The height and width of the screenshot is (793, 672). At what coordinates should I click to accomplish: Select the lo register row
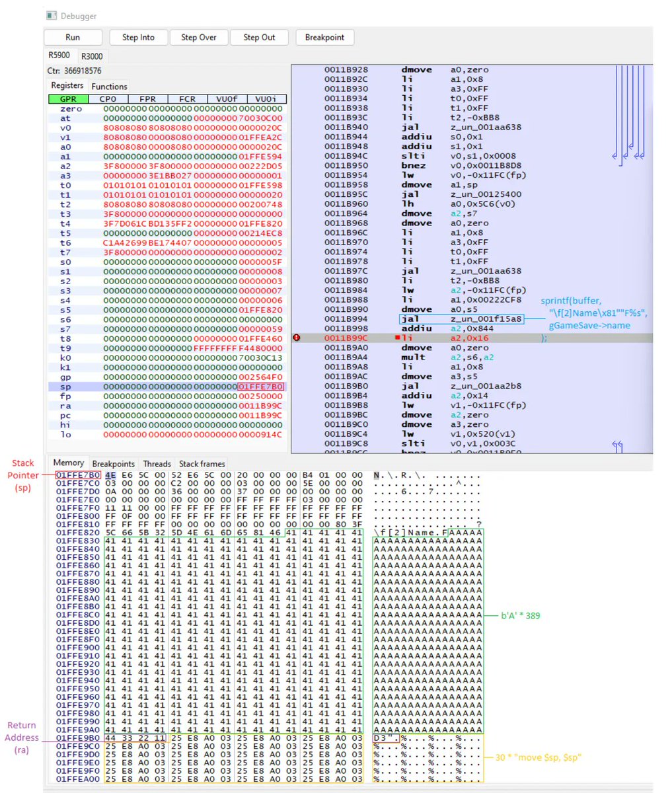[x=167, y=434]
